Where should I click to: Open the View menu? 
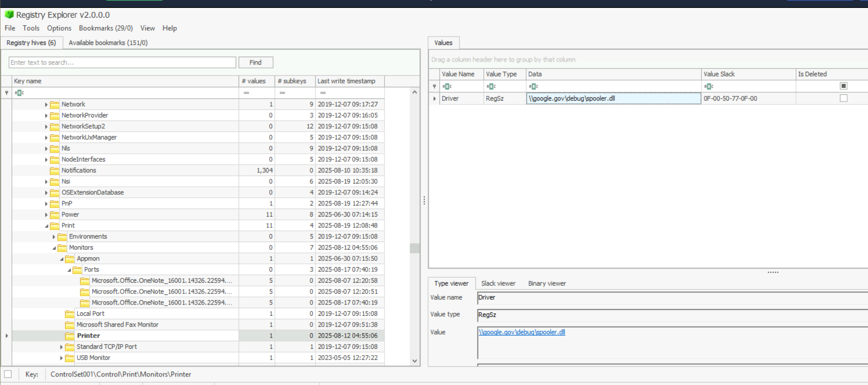(147, 28)
